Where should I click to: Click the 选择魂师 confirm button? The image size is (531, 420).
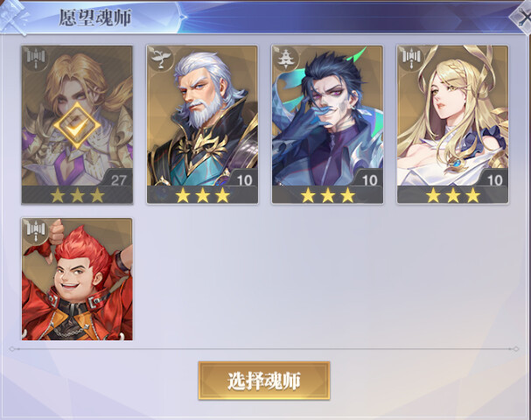264,381
